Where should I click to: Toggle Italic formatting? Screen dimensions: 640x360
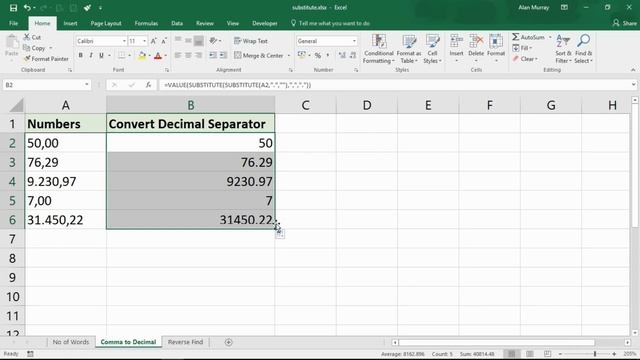(x=91, y=55)
